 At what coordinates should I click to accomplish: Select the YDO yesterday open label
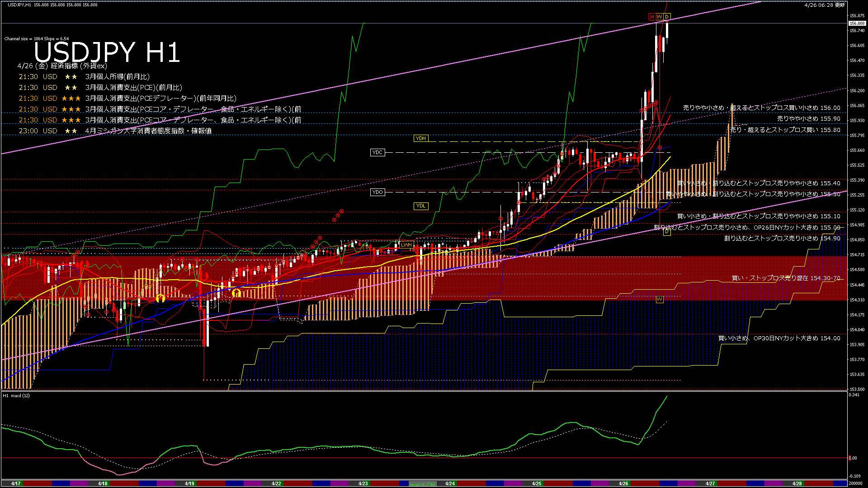pos(377,192)
